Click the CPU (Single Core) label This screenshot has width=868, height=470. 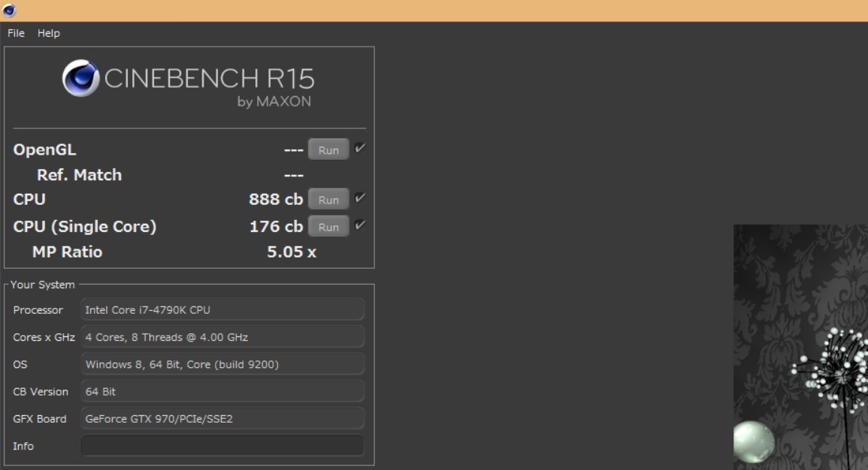(x=85, y=227)
